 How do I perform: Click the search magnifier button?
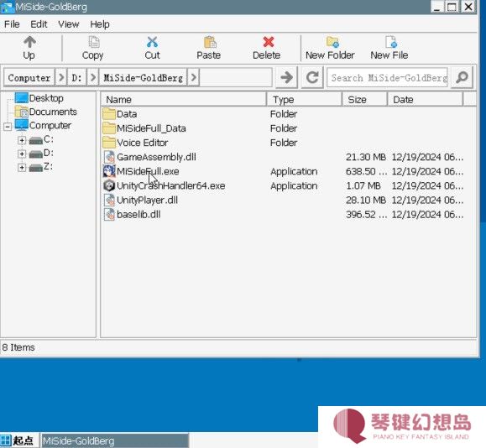point(462,77)
